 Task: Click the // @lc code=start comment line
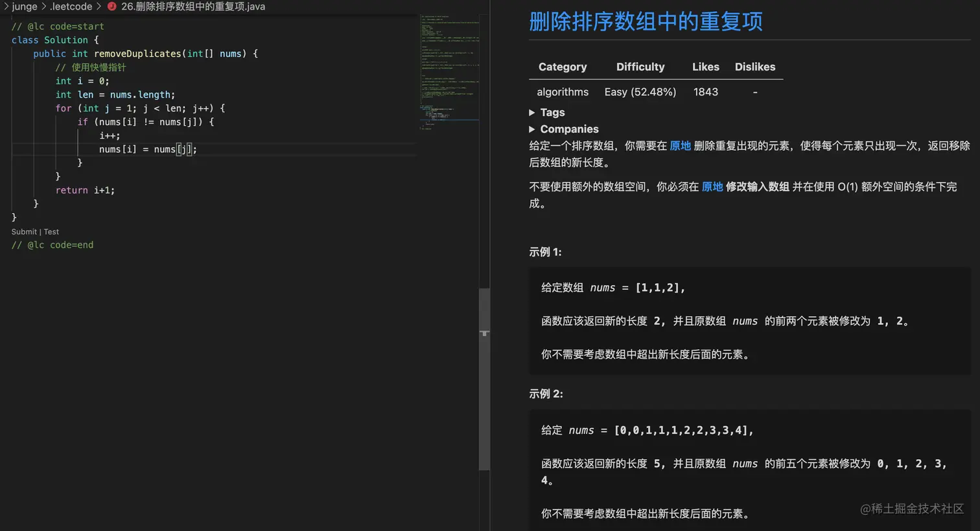(x=58, y=27)
